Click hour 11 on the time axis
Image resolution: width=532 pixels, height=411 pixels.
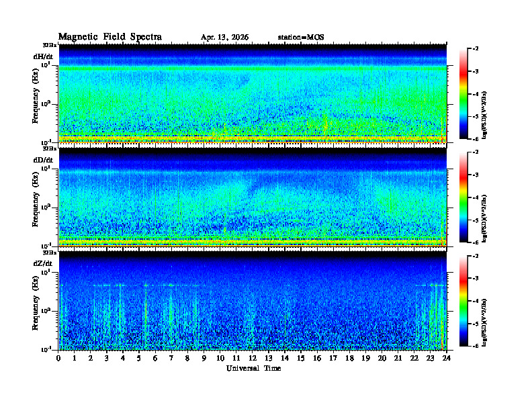[x=236, y=358]
